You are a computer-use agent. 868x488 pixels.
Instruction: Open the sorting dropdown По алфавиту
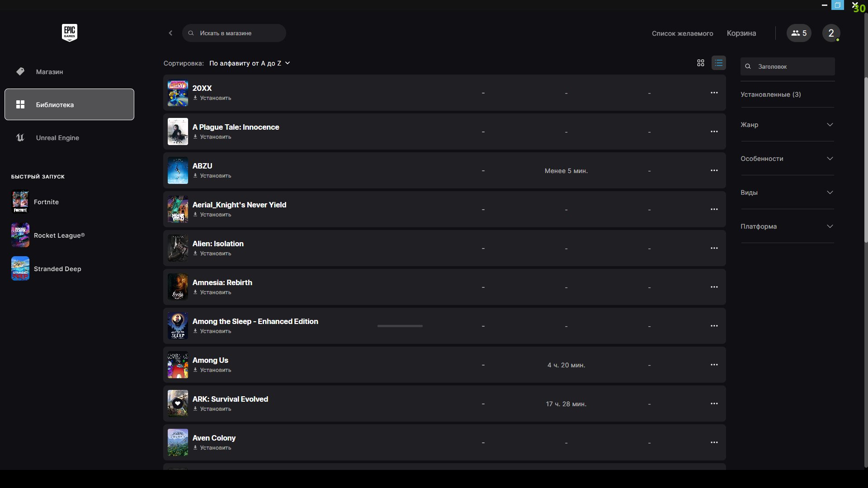point(249,63)
